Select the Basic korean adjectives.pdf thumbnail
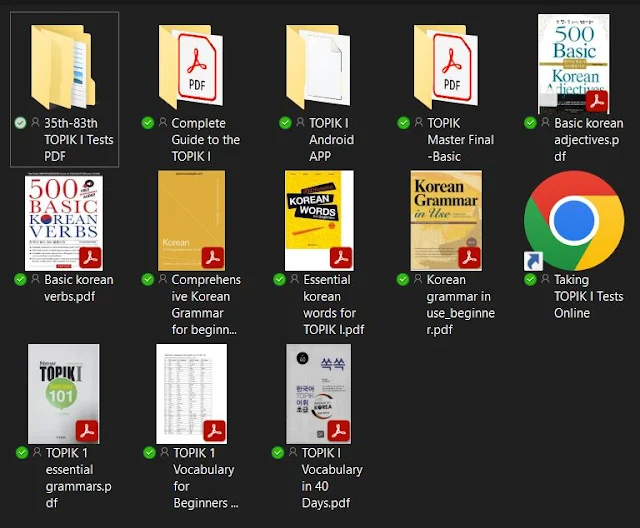 573,64
